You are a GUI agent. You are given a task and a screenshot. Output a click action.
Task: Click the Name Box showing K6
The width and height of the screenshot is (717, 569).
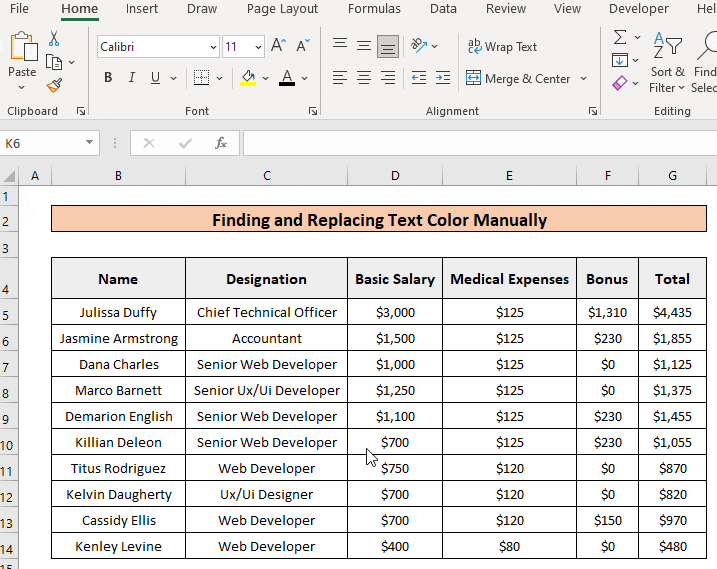pos(42,143)
